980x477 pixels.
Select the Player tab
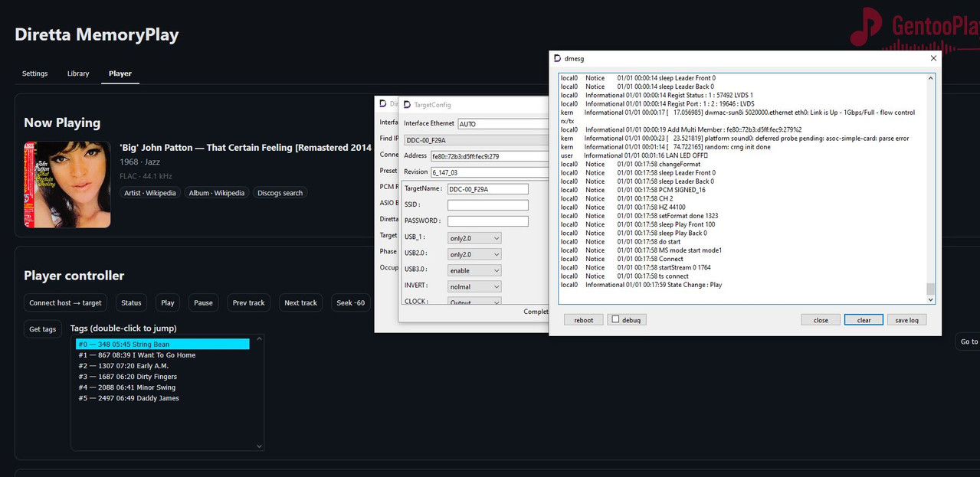(x=120, y=74)
